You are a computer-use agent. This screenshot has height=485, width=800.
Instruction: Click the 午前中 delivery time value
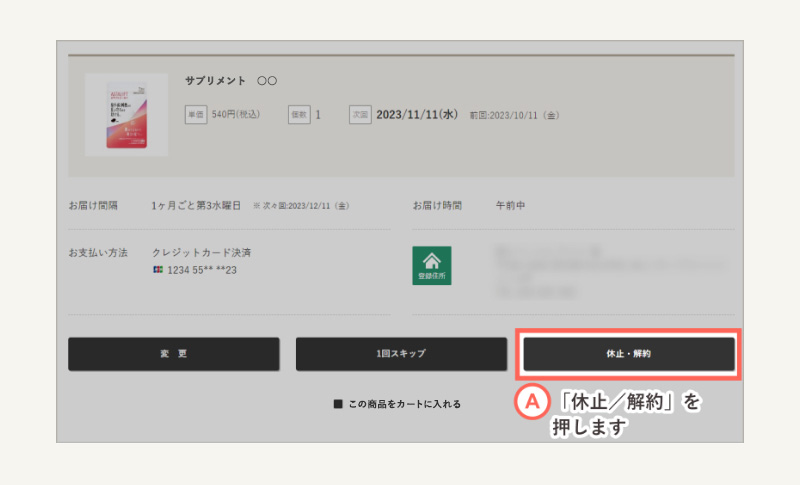(510, 206)
